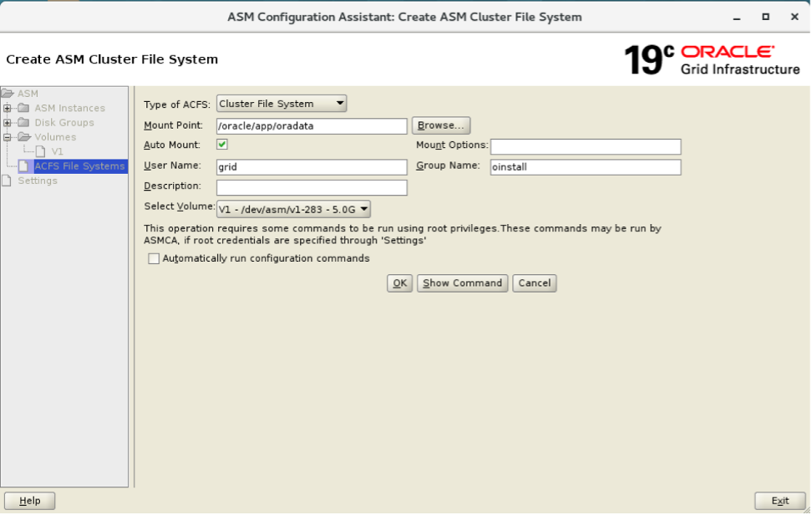812x515 pixels.
Task: Minimize the ASM Configuration Assistant window
Action: 736,18
